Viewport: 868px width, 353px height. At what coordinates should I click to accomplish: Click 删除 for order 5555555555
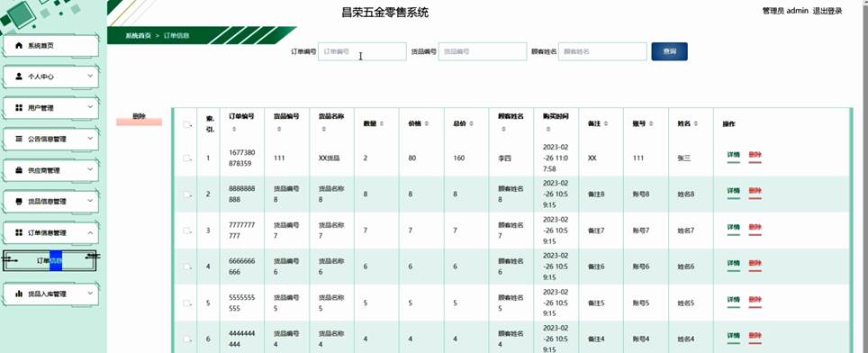click(x=755, y=300)
